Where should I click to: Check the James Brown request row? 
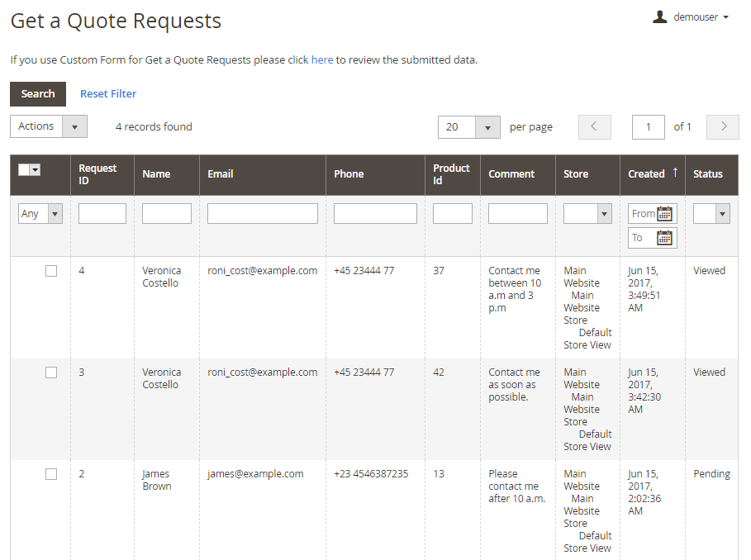point(51,474)
